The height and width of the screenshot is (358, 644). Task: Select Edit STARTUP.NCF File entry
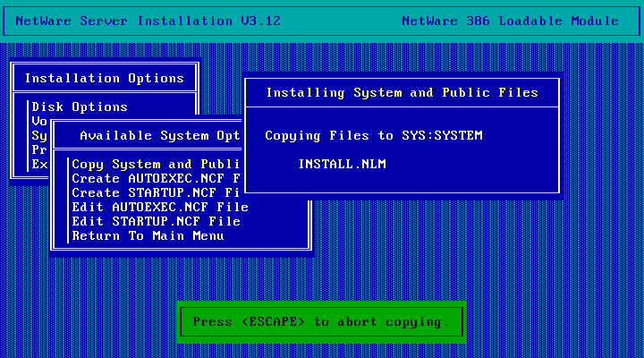[x=156, y=221]
